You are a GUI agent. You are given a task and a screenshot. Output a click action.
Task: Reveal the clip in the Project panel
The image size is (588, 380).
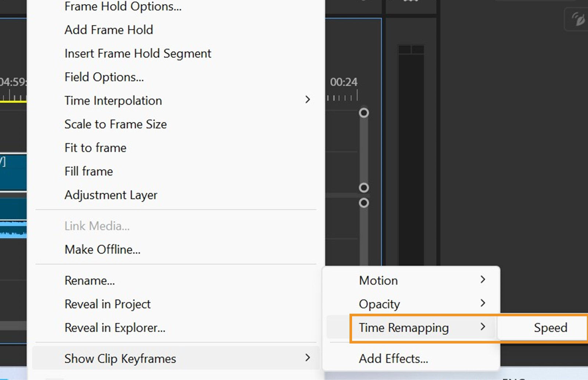(107, 304)
